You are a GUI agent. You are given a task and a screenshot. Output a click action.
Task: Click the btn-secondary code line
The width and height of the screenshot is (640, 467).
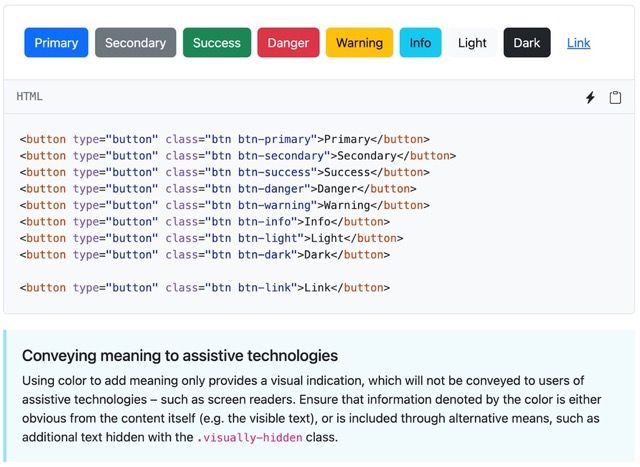(237, 156)
